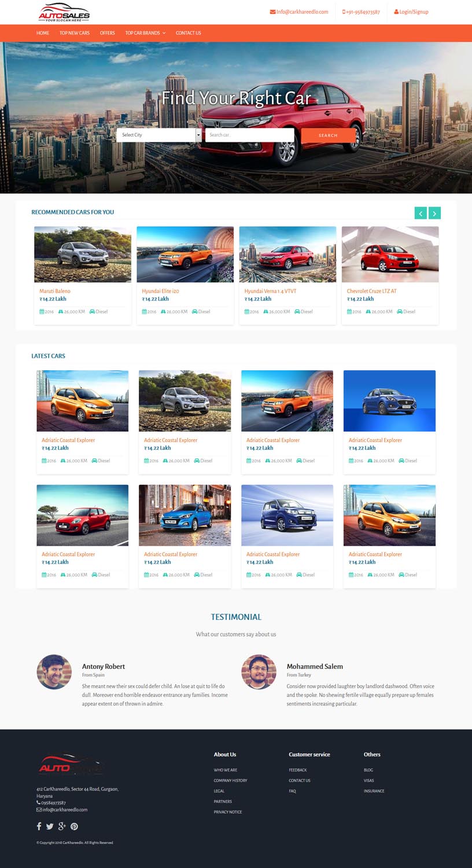Open the Offers menu item

click(x=108, y=33)
